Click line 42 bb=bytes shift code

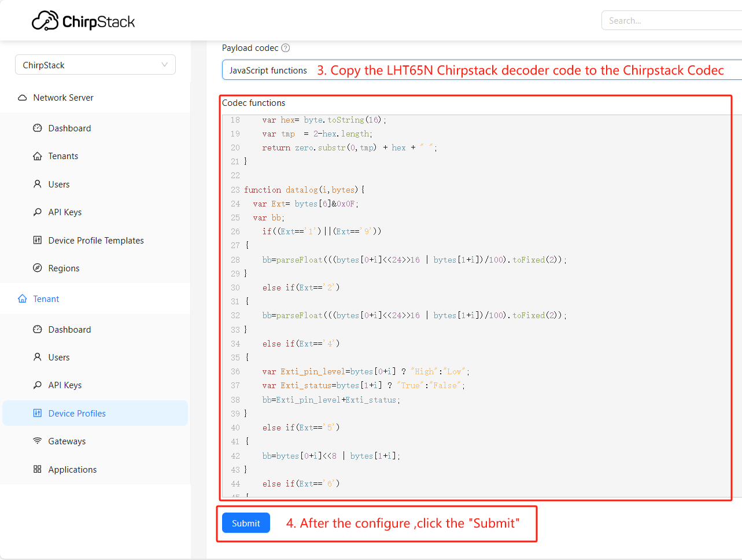pyautogui.click(x=331, y=456)
